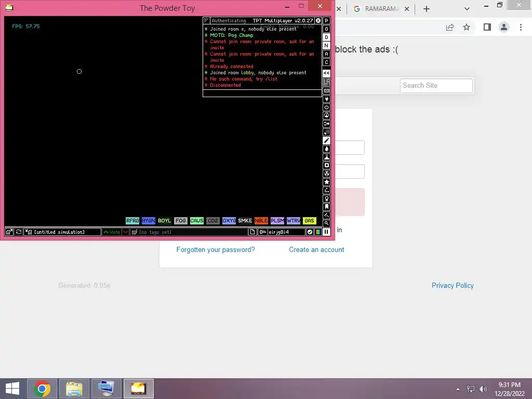Click the upvote Vote button
The width and height of the screenshot is (532, 399).
(x=112, y=232)
